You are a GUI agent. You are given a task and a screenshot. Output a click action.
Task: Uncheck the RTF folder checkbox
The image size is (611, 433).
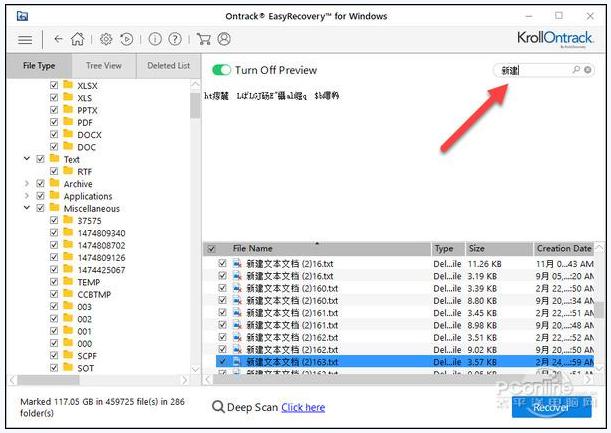54,171
